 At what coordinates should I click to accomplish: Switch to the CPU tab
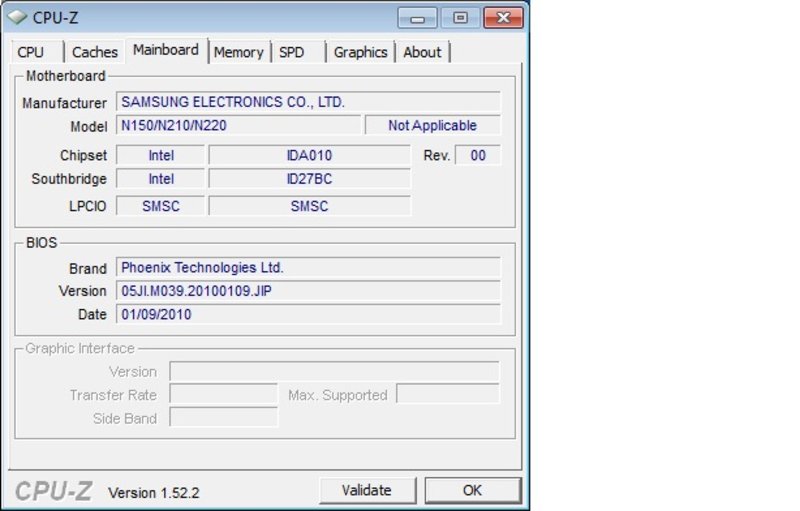click(37, 52)
